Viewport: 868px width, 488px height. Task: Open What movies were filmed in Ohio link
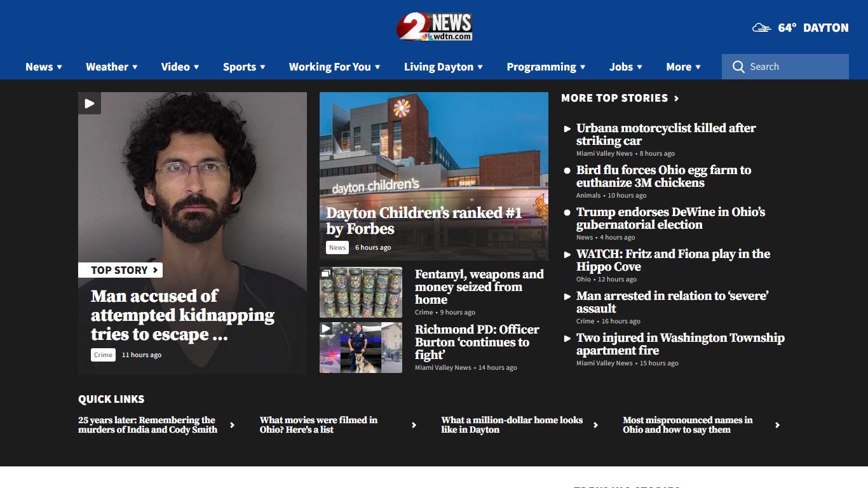(x=318, y=425)
